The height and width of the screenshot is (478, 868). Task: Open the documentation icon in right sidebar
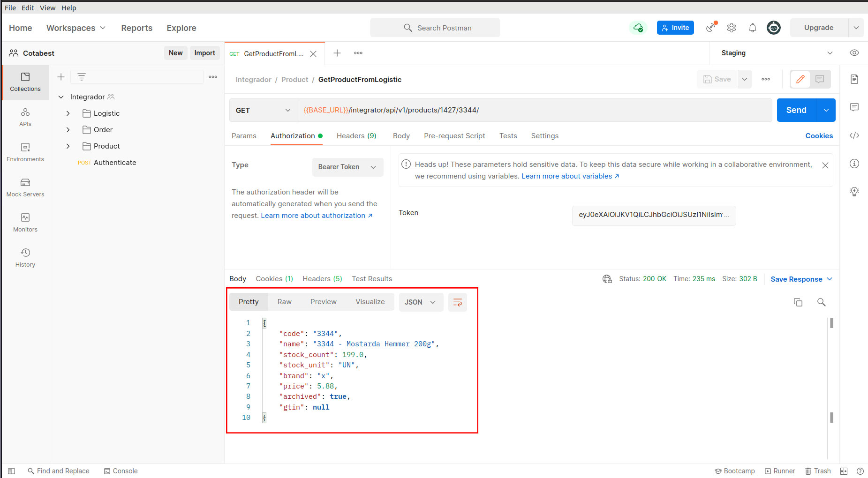854,79
